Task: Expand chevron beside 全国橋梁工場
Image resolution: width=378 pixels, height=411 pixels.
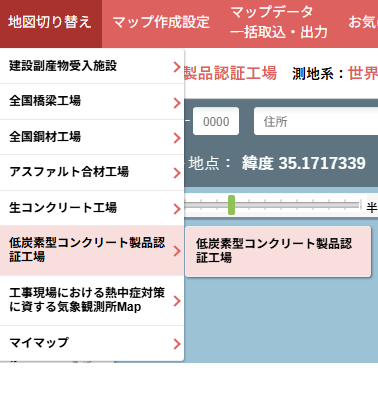Action: coord(177,103)
